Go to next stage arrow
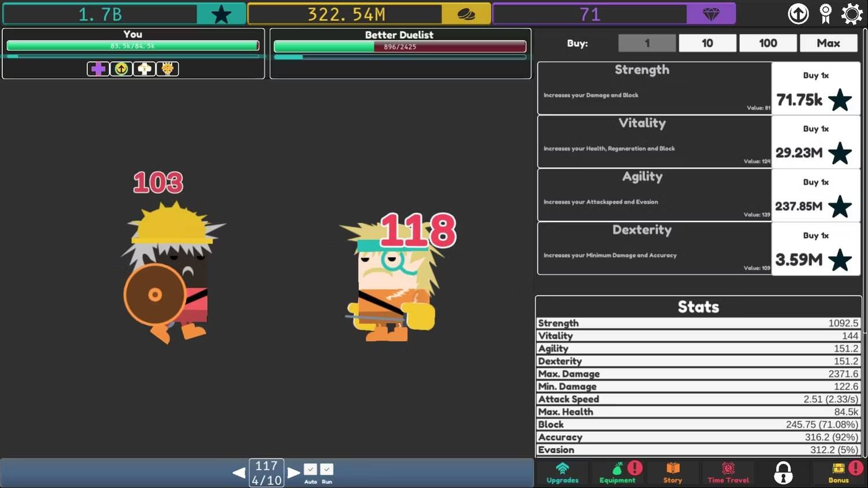 click(294, 472)
